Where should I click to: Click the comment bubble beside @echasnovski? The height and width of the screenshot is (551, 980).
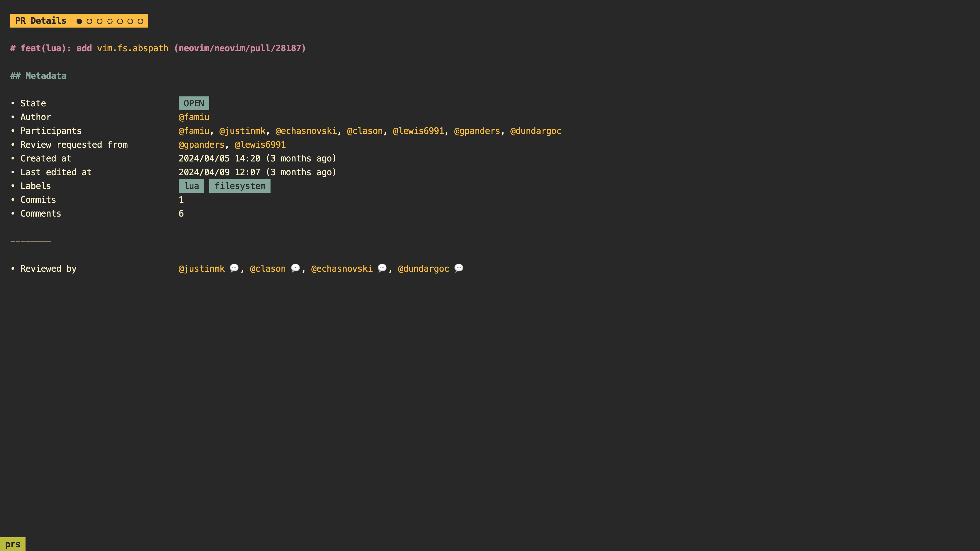(382, 268)
